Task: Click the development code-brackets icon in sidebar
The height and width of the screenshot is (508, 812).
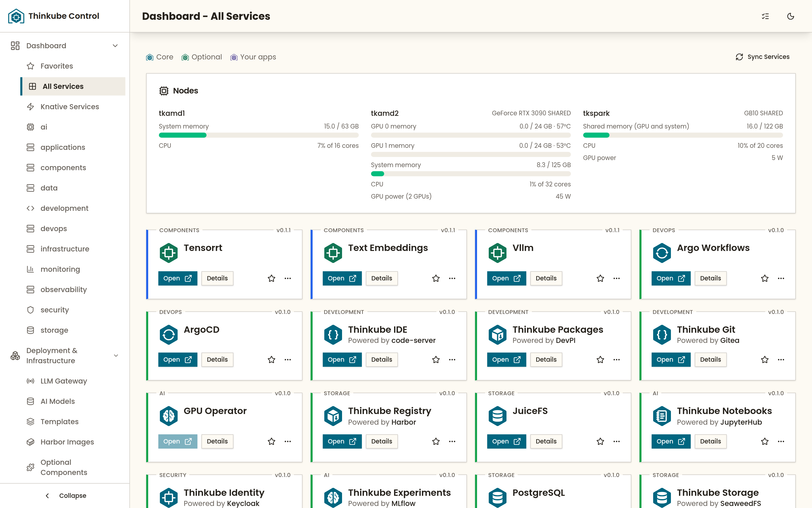Action: click(30, 208)
